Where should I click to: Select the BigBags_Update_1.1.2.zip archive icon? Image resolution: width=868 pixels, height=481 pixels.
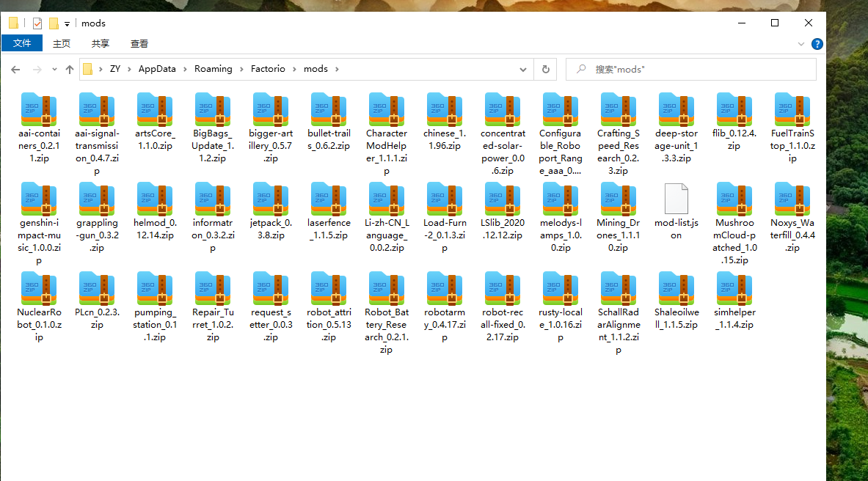click(213, 109)
